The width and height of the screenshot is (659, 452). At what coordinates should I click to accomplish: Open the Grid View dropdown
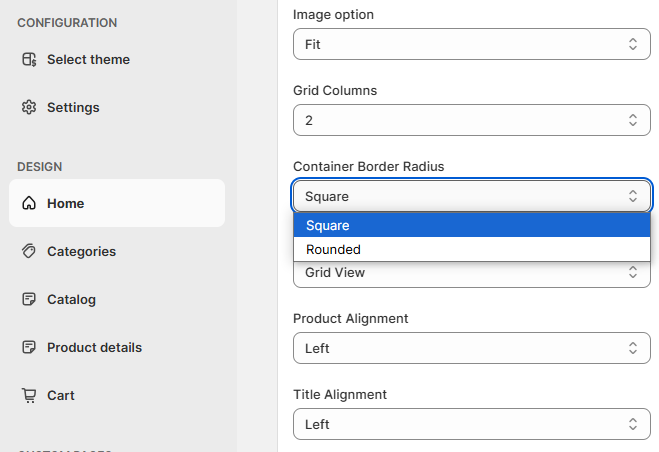coord(472,274)
